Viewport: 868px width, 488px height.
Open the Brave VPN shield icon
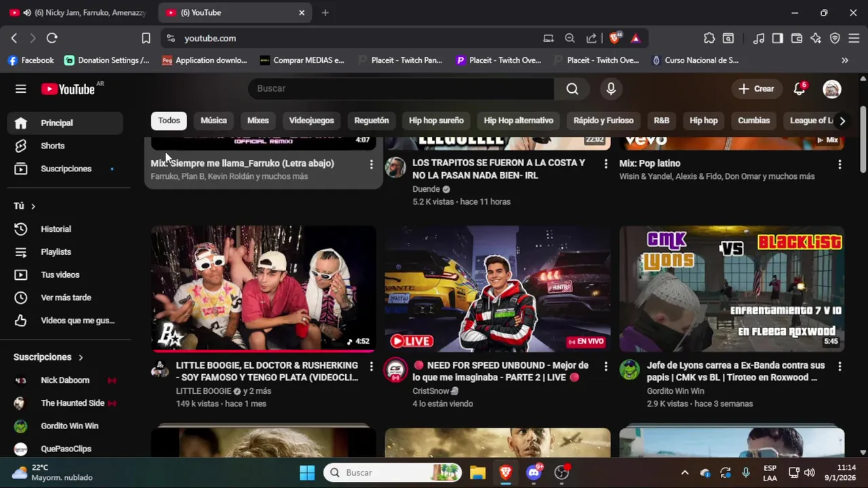[x=835, y=38]
